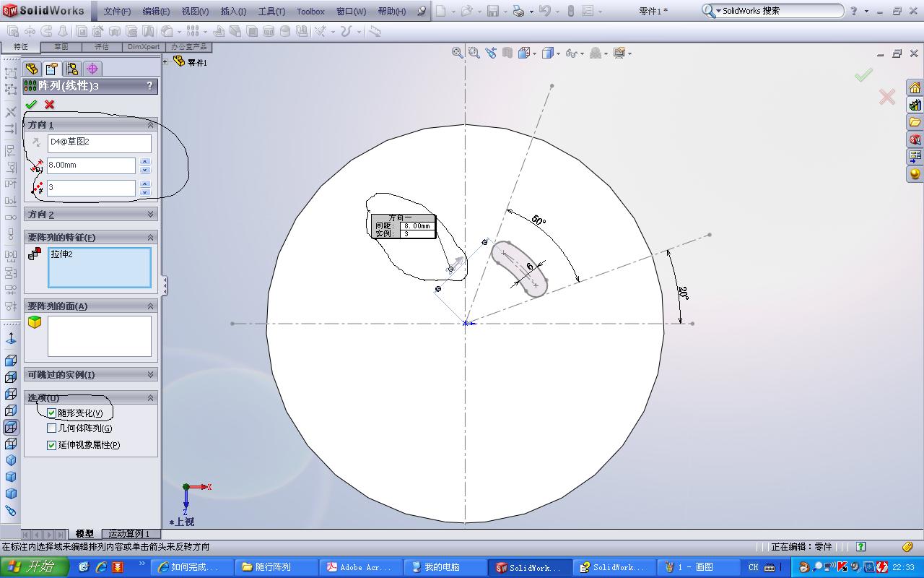The width and height of the screenshot is (924, 578).
Task: Open the Appearances sphere icon in task pane
Action: click(915, 174)
